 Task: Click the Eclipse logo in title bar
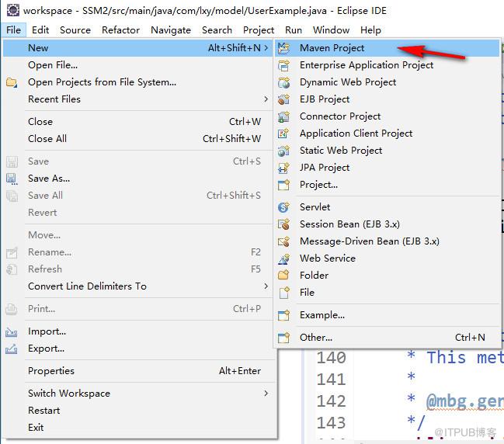(13, 10)
